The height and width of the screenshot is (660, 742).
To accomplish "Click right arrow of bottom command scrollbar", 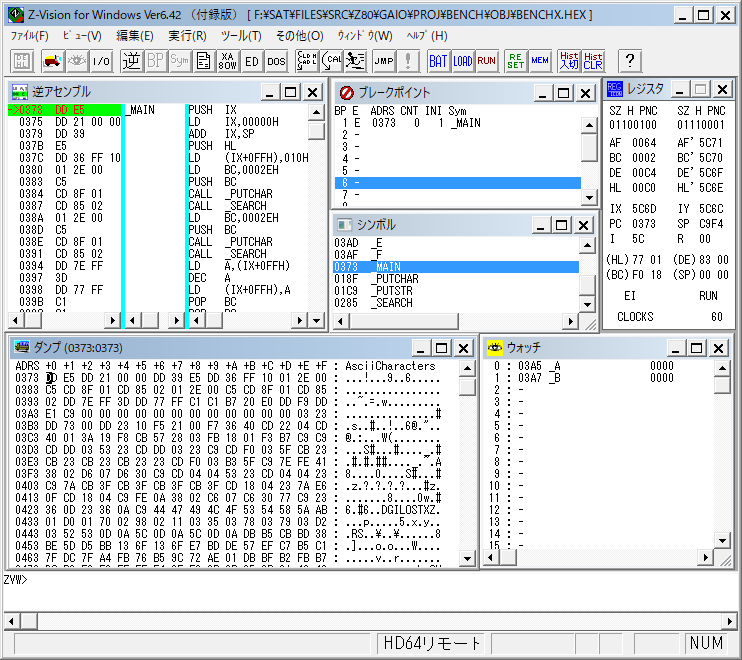I will point(730,621).
